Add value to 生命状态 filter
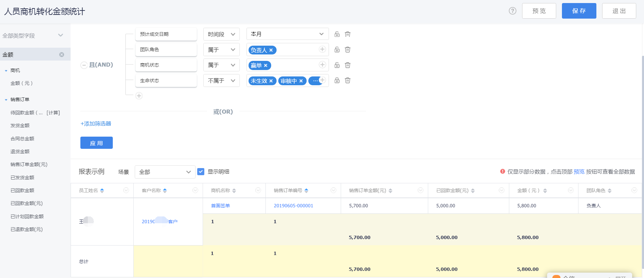Screen dimensions: 644x278 coord(322,80)
